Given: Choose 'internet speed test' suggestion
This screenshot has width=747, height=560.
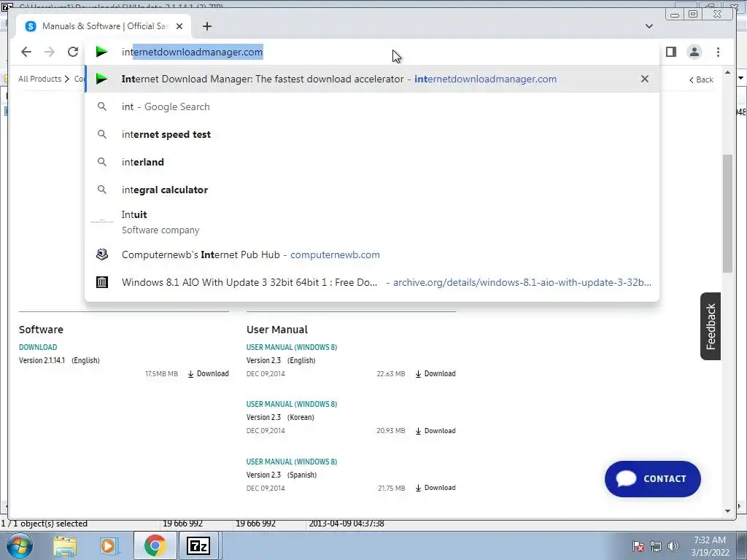Looking at the screenshot, I should coord(372,134).
